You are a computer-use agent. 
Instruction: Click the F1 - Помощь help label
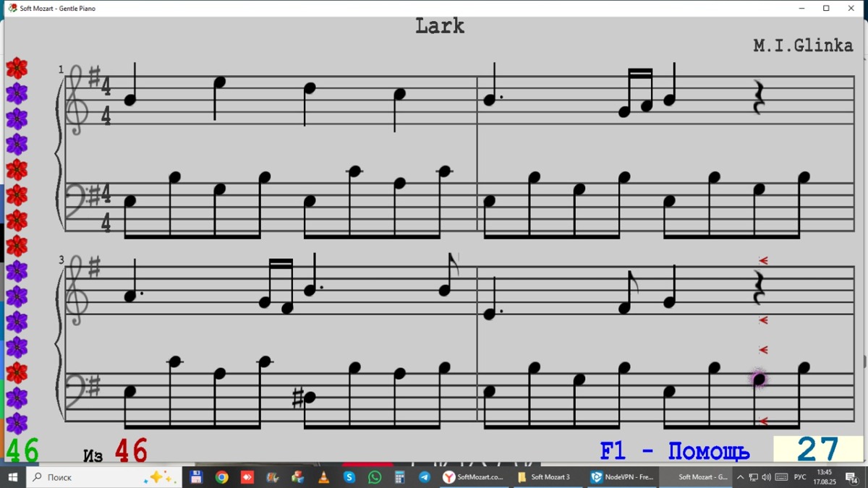[x=674, y=452]
